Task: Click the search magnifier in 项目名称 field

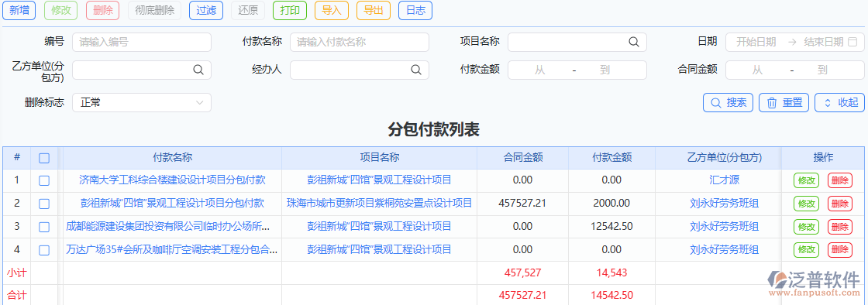Action: (x=633, y=42)
